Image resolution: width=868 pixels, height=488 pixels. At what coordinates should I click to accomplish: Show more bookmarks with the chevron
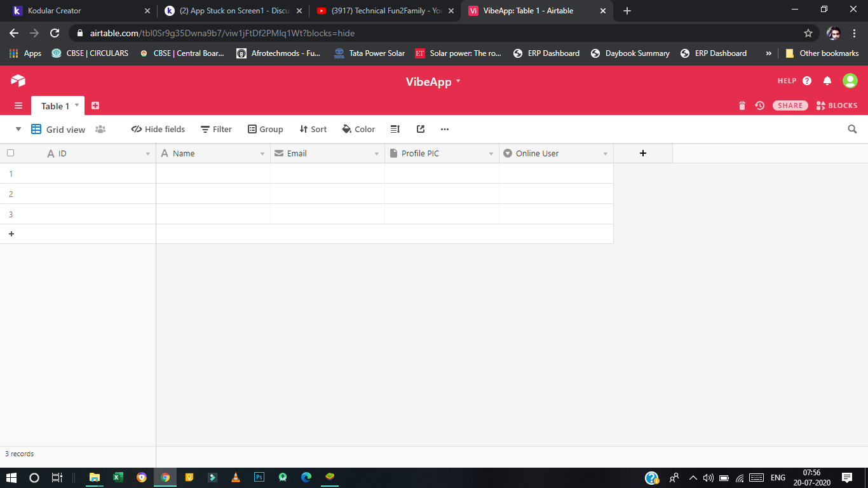(x=769, y=53)
